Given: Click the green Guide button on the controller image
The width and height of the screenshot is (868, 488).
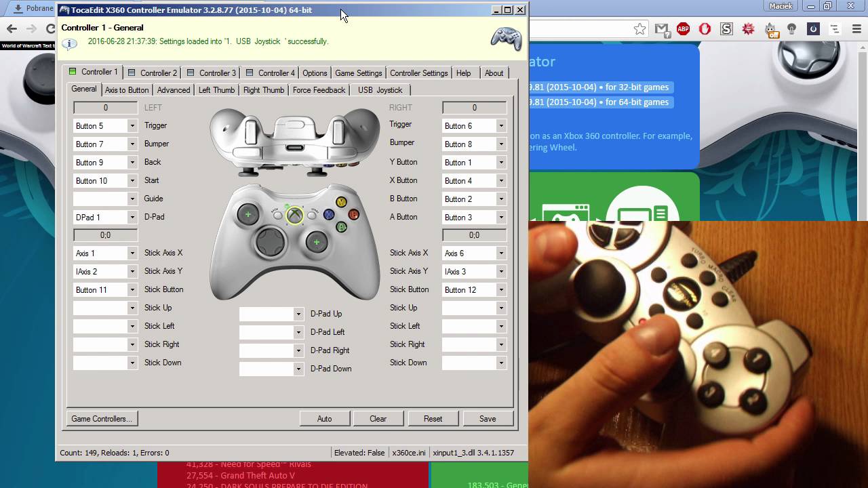Looking at the screenshot, I should (294, 215).
